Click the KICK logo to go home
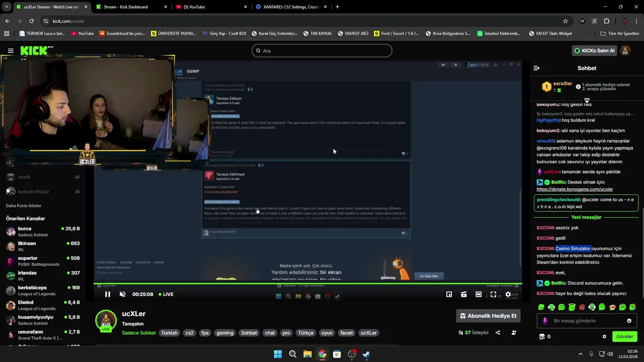644x362 pixels. point(35,50)
